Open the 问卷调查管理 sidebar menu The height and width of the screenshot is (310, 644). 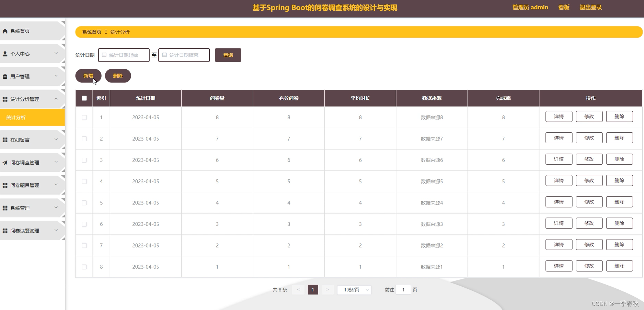[32, 162]
